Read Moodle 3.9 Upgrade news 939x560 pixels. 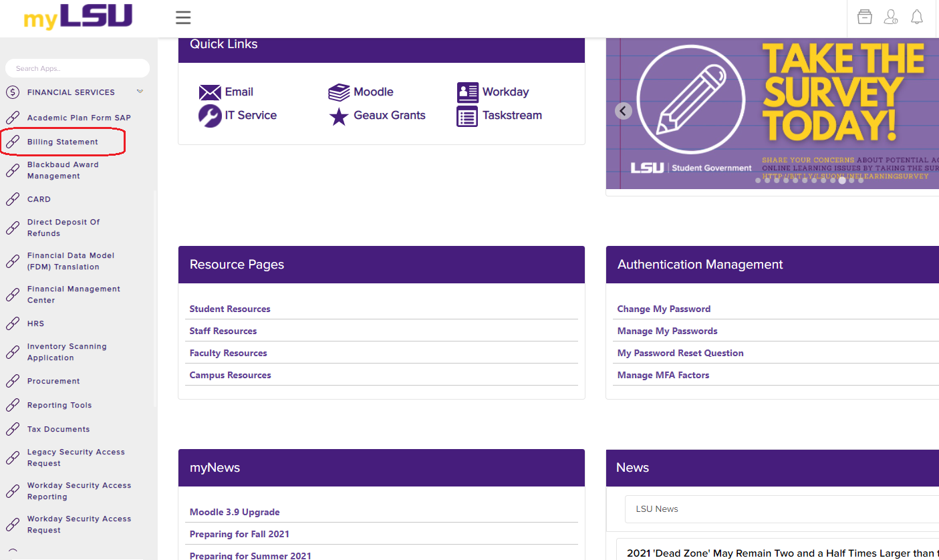(x=235, y=512)
